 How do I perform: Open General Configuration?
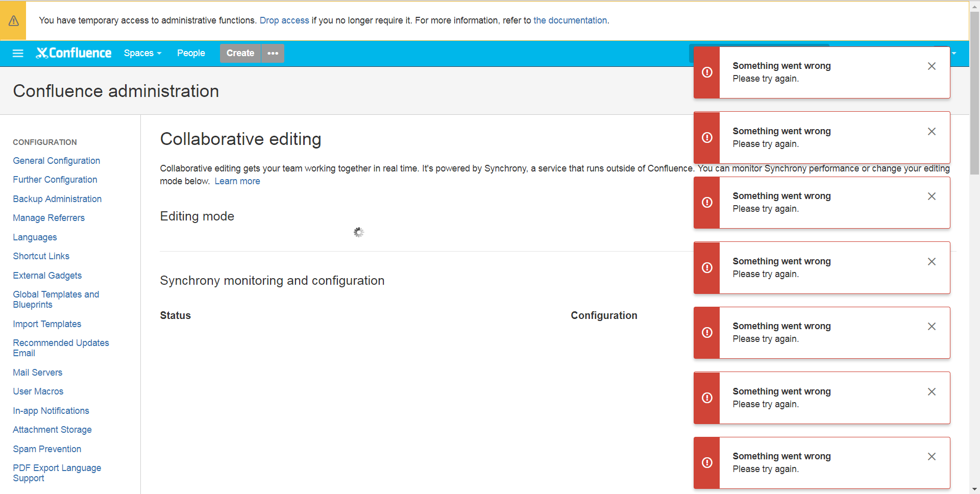(x=57, y=161)
